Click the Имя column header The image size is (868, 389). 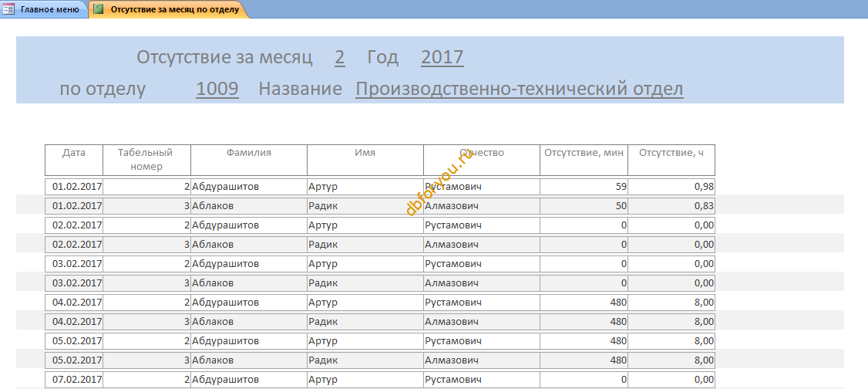click(x=365, y=160)
